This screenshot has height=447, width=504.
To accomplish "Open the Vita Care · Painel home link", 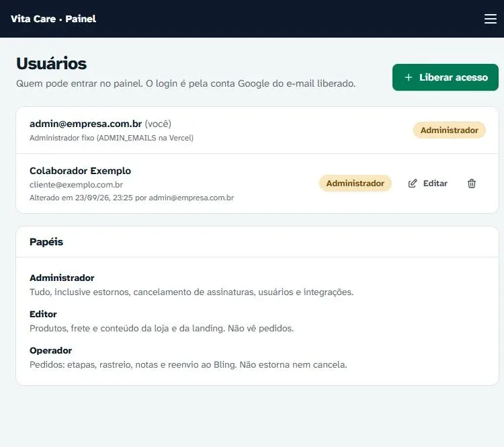I will pos(53,19).
